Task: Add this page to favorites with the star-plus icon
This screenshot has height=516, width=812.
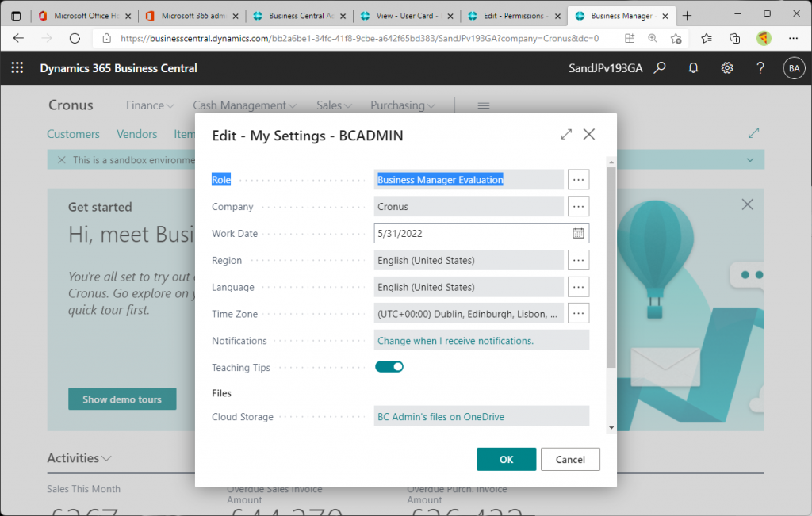Action: pyautogui.click(x=676, y=38)
